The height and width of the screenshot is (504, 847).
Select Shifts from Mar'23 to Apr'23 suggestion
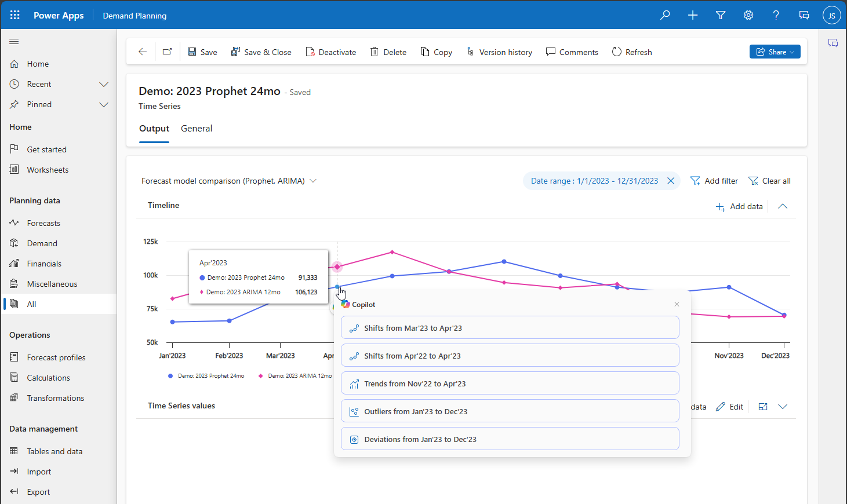(510, 328)
